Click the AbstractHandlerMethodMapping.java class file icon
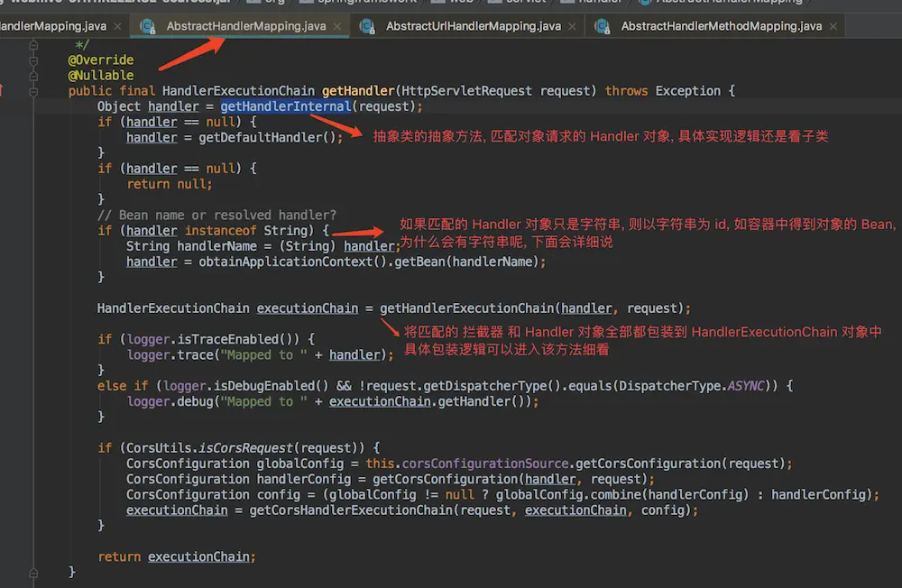This screenshot has width=902, height=588. (x=603, y=26)
